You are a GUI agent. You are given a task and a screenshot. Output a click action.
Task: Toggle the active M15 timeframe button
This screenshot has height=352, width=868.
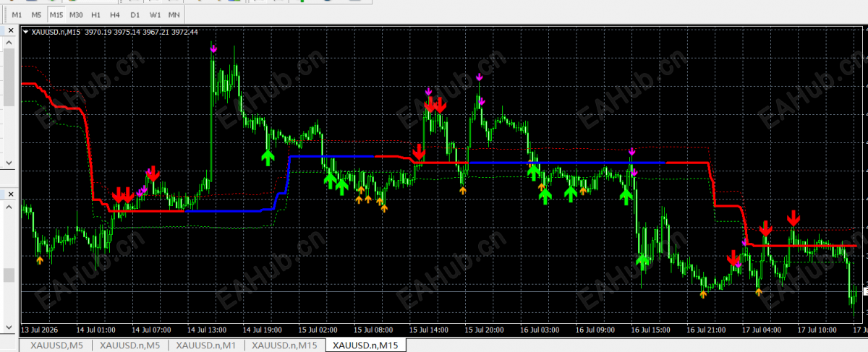[x=56, y=14]
